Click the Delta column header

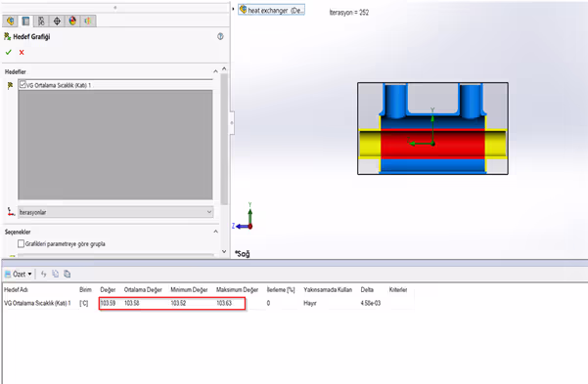(x=367, y=289)
